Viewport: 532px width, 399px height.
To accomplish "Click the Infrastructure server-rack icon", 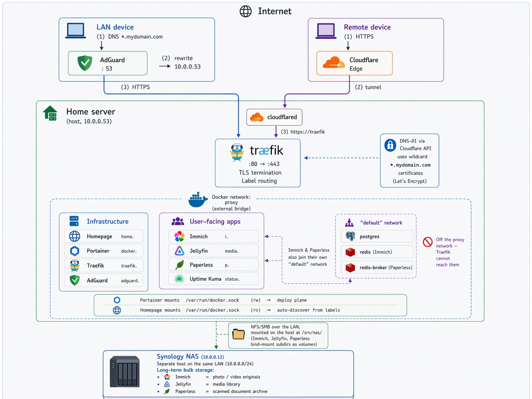I will 74,221.
